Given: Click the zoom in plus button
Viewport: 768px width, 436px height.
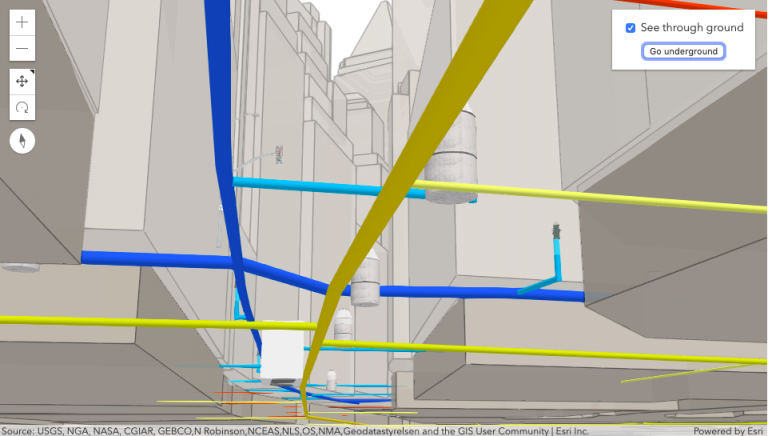Looking at the screenshot, I should pos(22,22).
